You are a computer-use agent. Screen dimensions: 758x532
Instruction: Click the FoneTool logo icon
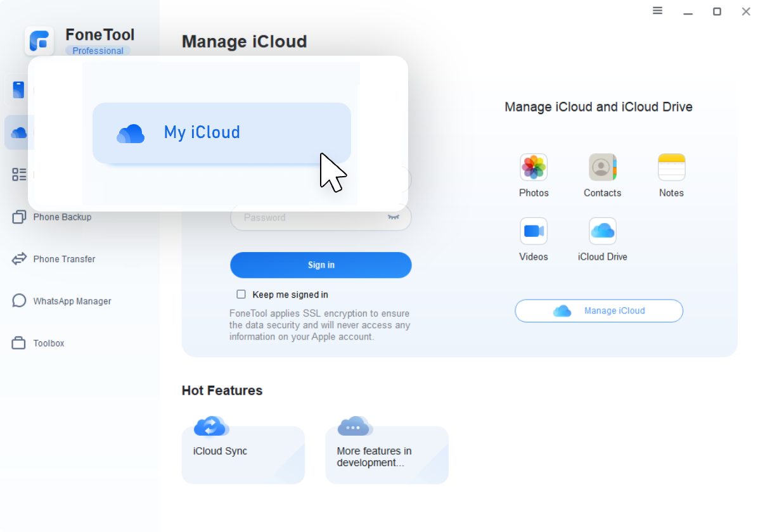(39, 42)
